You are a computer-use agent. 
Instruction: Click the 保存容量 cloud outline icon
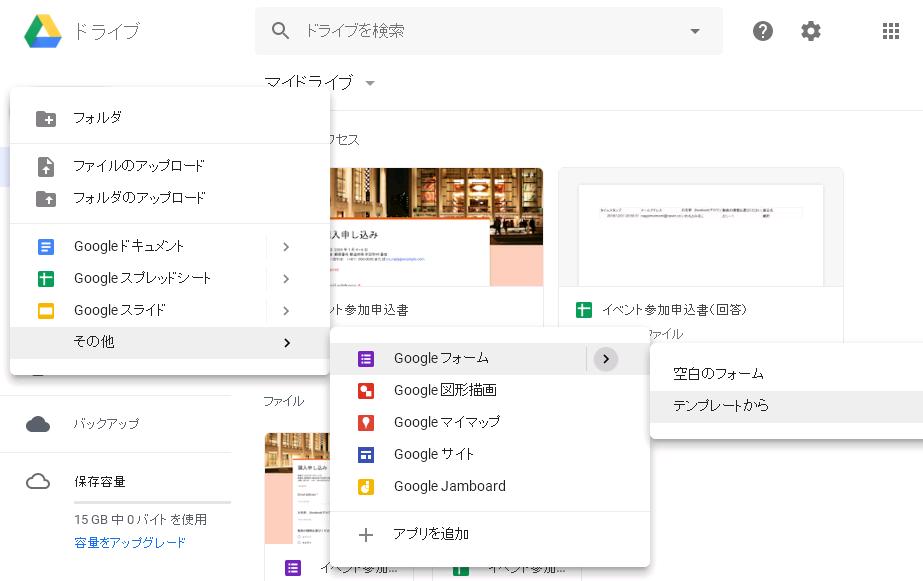click(x=38, y=482)
